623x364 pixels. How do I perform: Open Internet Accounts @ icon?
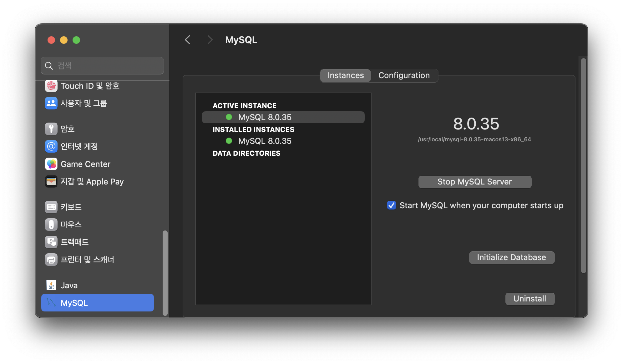point(51,146)
